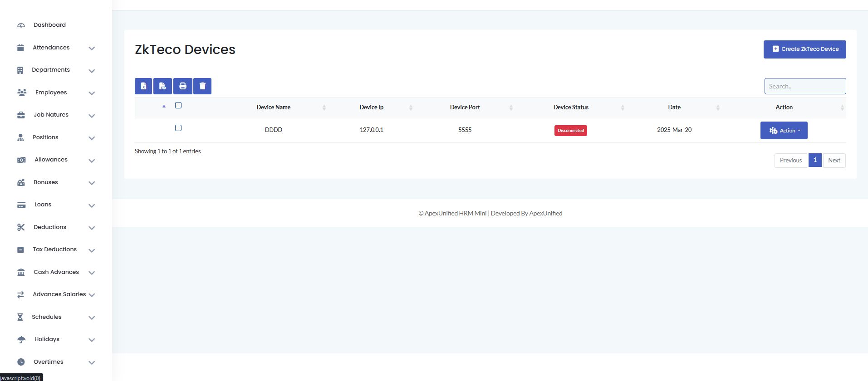This screenshot has height=381, width=868.
Task: Open the Schedules sidebar menu
Action: pos(47,317)
